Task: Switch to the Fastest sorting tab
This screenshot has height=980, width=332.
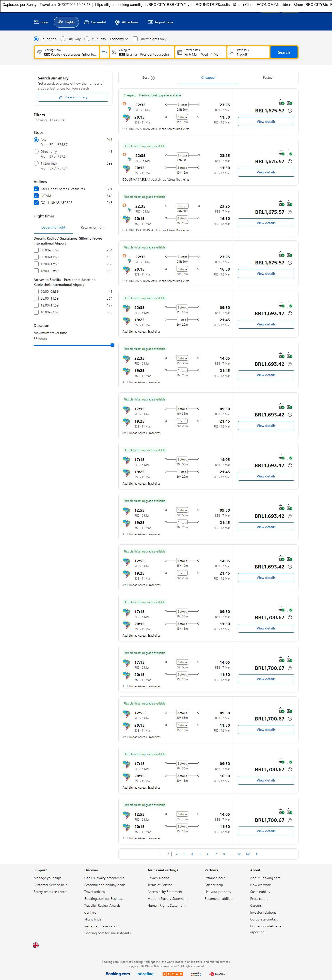Action: click(x=268, y=78)
